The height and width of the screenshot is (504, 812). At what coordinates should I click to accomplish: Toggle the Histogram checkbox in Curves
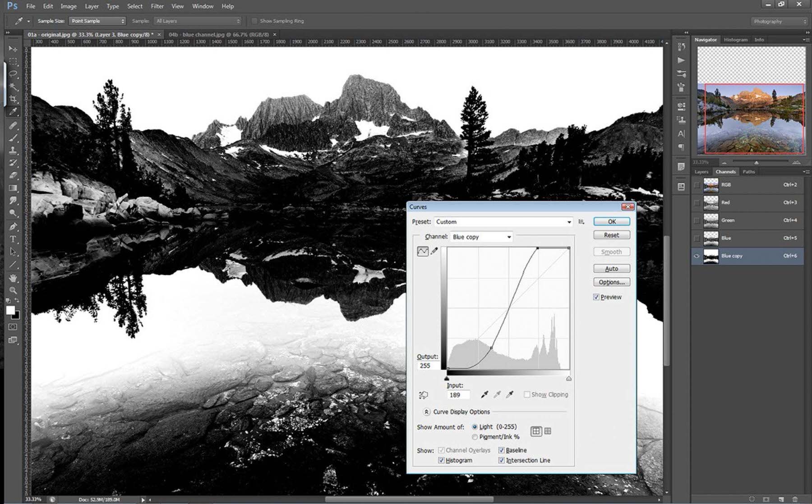click(441, 460)
